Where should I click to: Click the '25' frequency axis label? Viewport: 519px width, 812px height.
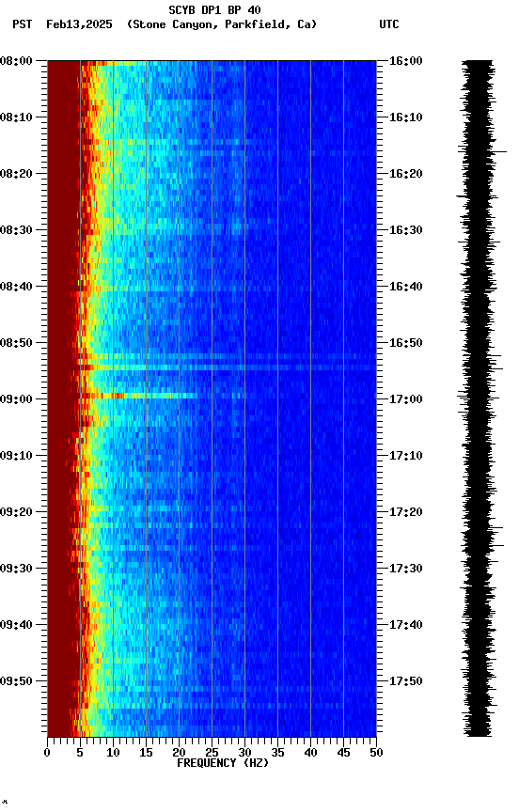pos(212,753)
